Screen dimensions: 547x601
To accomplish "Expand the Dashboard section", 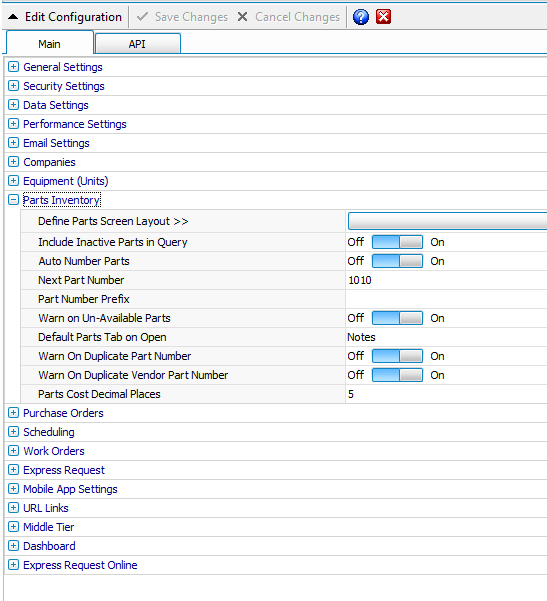I will (13, 546).
